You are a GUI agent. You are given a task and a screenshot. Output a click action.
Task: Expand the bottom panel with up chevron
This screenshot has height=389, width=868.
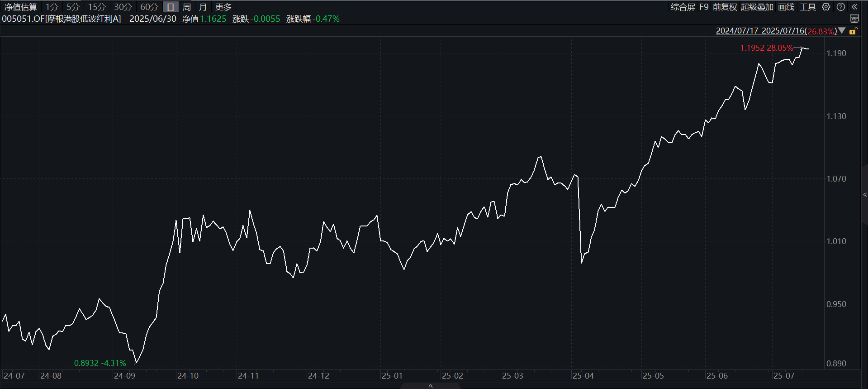point(431,386)
